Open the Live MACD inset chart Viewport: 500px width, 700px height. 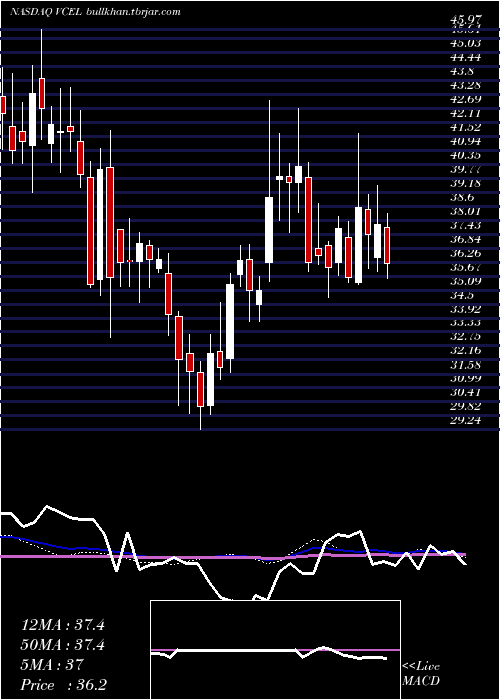click(275, 650)
